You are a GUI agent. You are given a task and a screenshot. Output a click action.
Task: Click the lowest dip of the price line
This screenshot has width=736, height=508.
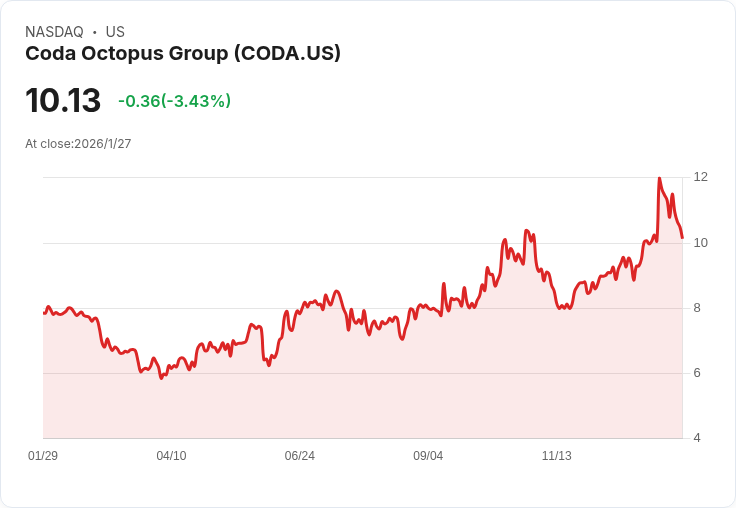click(x=161, y=378)
